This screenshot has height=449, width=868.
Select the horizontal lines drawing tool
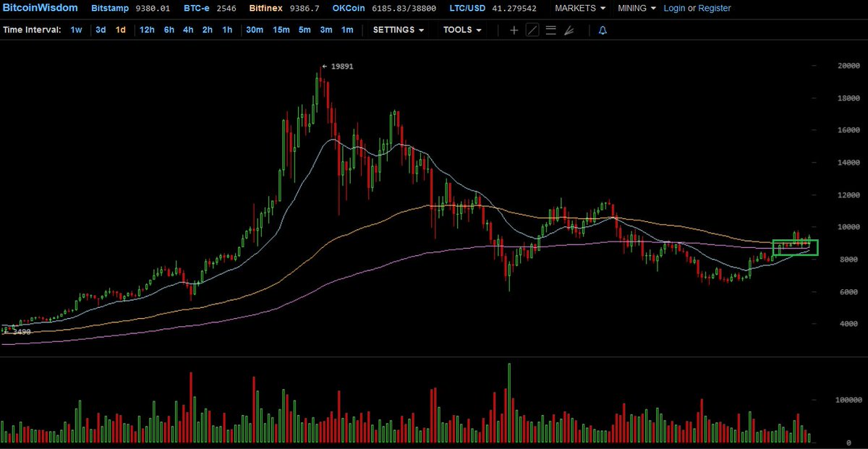(x=551, y=30)
